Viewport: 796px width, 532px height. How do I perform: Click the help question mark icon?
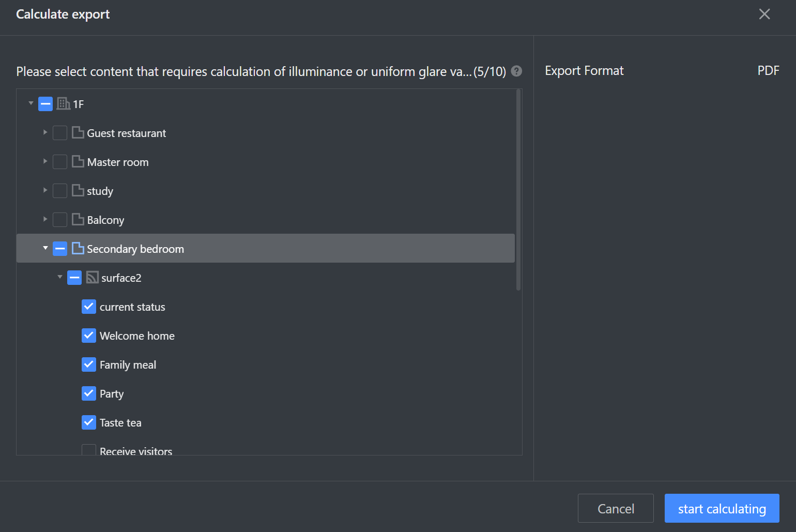[516, 71]
